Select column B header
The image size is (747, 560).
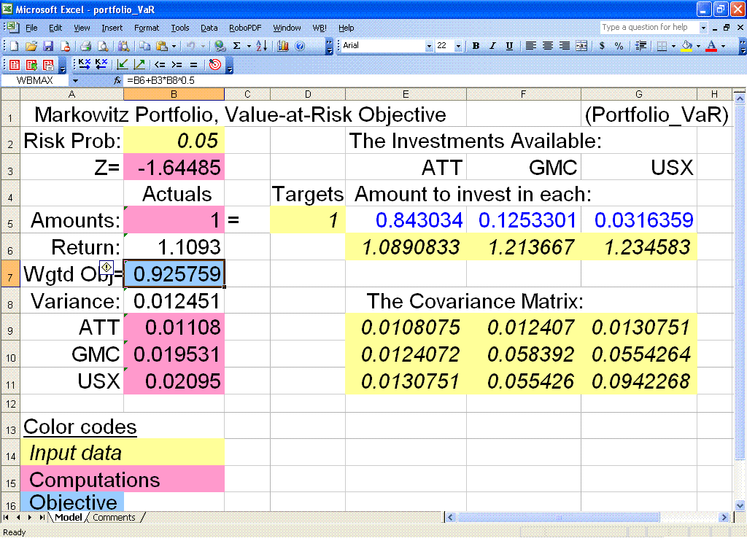[174, 94]
